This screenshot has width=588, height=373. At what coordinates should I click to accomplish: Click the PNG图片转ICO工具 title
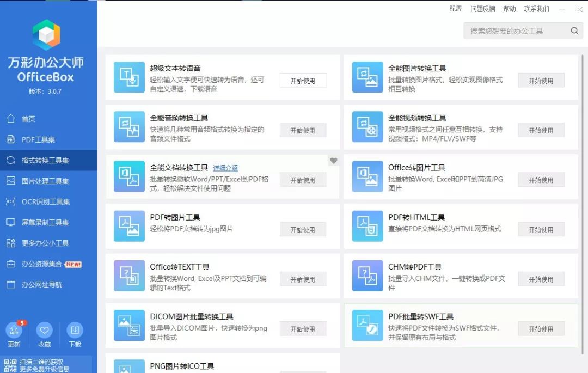pyautogui.click(x=182, y=366)
